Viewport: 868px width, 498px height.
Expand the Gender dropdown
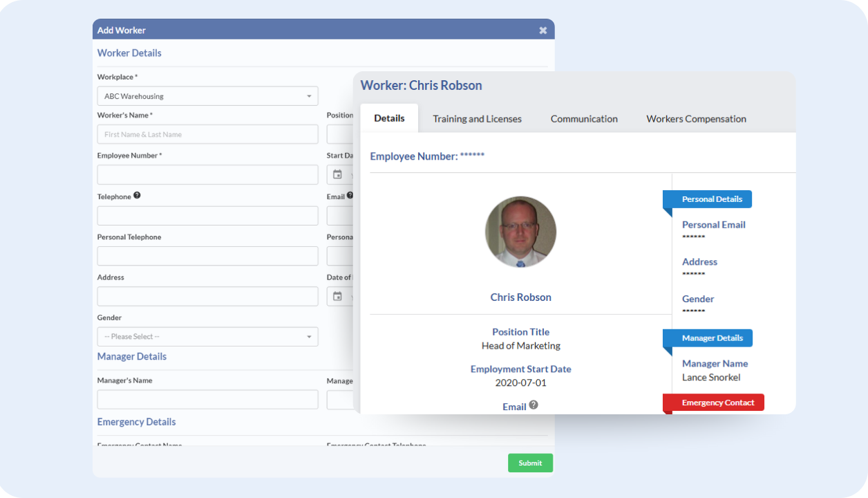207,337
